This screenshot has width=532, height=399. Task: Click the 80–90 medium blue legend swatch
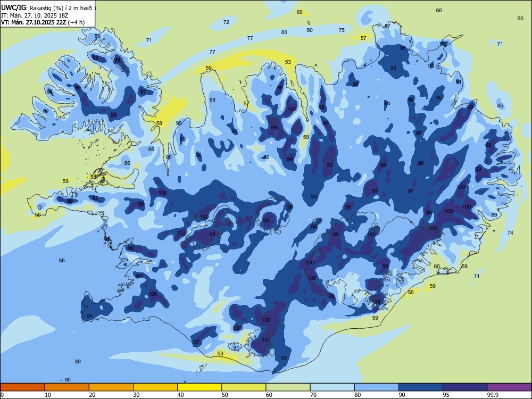(x=377, y=387)
